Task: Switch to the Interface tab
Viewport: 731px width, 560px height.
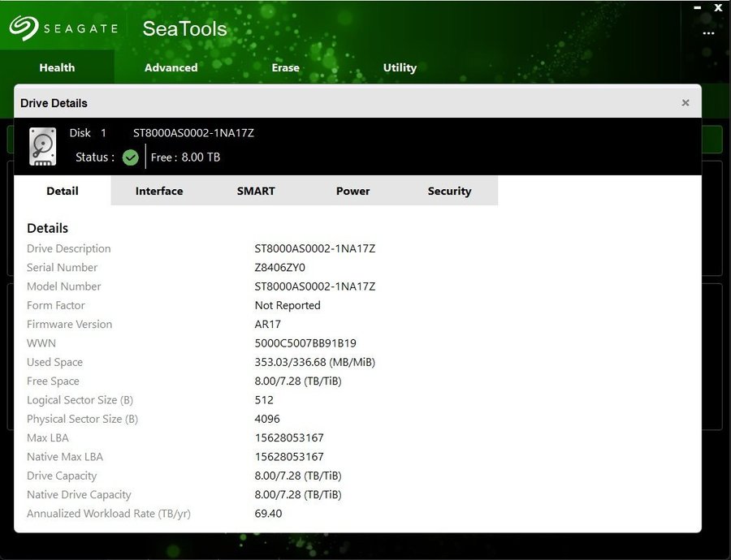Action: (x=159, y=192)
